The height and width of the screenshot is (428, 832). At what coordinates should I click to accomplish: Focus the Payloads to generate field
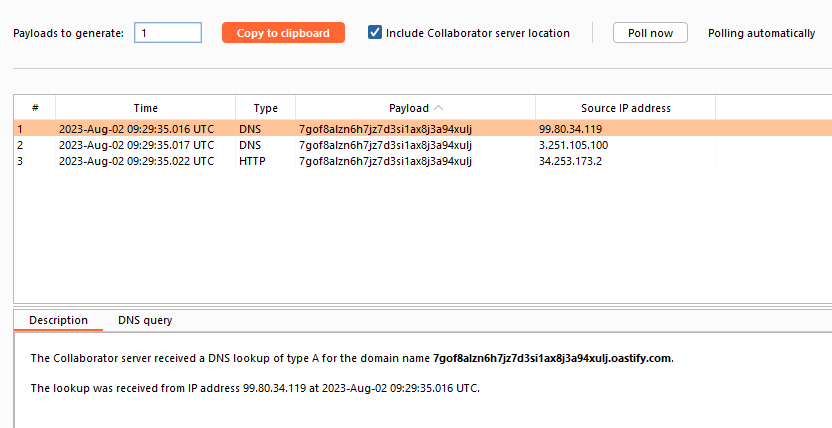point(168,33)
